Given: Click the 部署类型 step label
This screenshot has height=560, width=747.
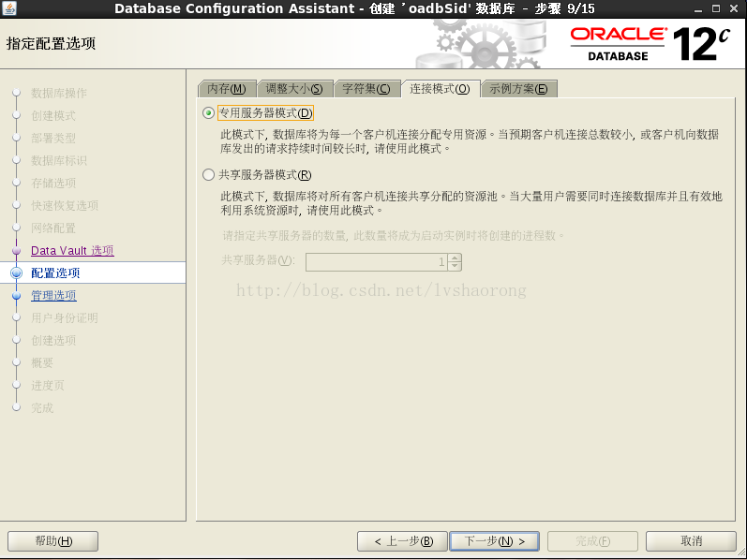Looking at the screenshot, I should click(x=53, y=138).
